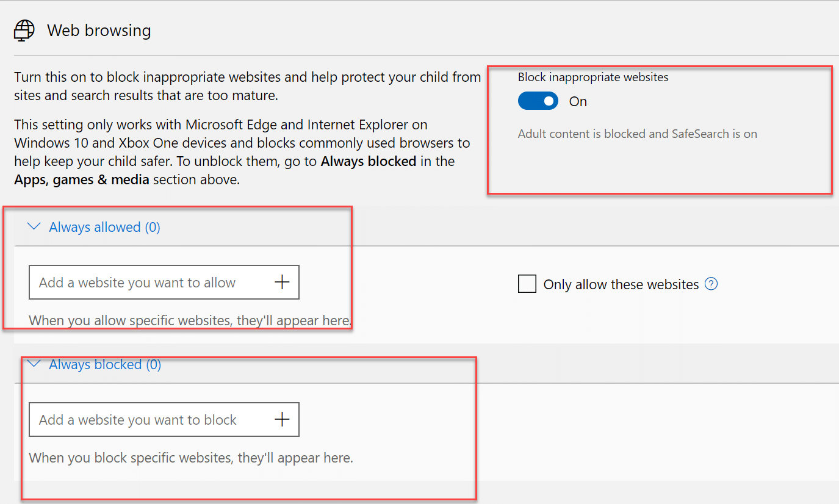Collapse Always allowed section using chevron
Screen dimensions: 839x504
35,227
